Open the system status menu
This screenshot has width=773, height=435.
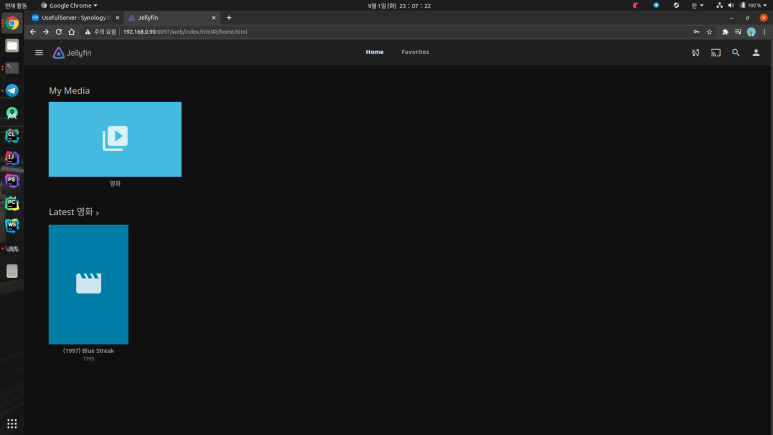[x=742, y=5]
